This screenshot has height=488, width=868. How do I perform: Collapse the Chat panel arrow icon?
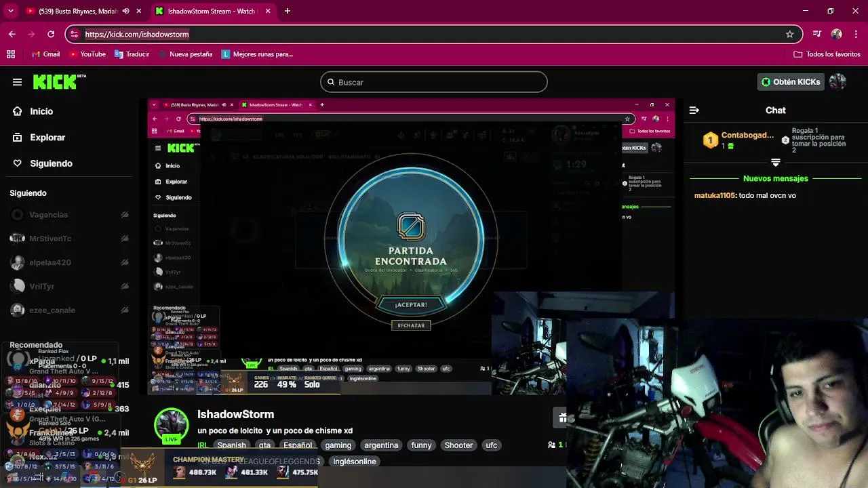click(x=694, y=110)
